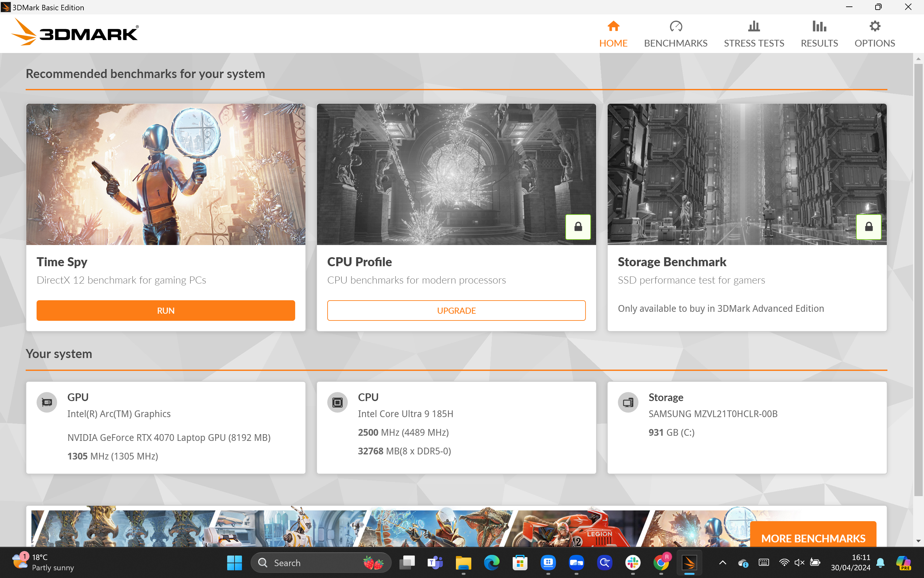Click the Storage drive icon

[628, 402]
